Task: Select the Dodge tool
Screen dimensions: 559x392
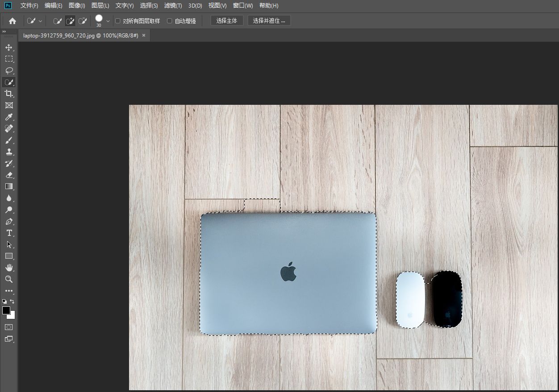Action: tap(9, 210)
